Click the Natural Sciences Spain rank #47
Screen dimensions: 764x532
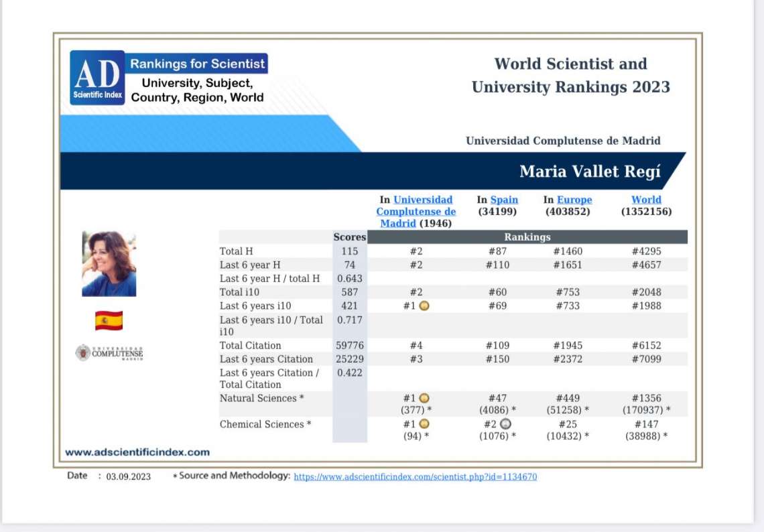pos(497,399)
